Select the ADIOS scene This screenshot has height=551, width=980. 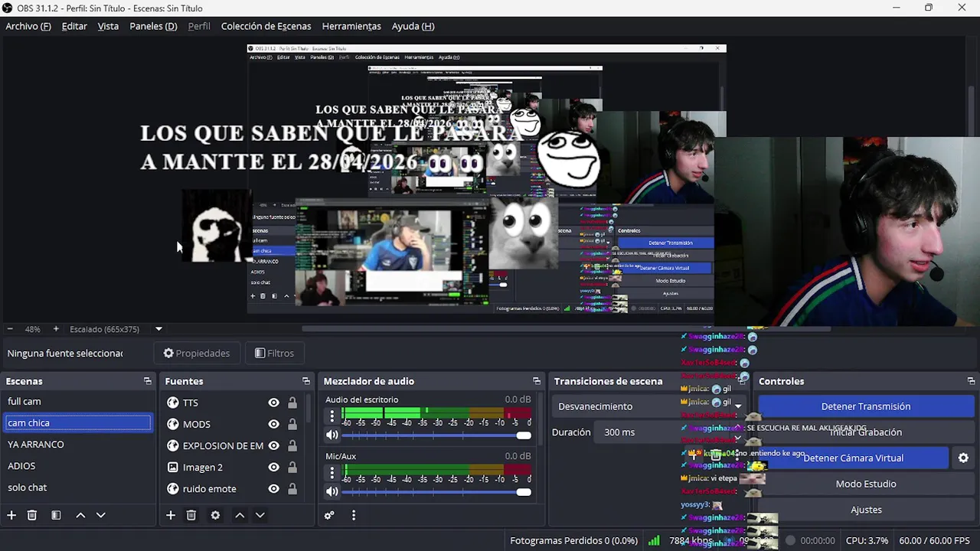coord(77,465)
